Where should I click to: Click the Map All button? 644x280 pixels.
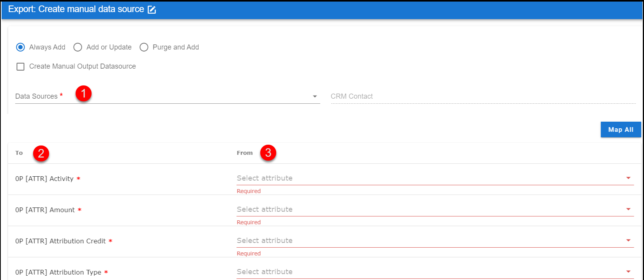pos(621,129)
